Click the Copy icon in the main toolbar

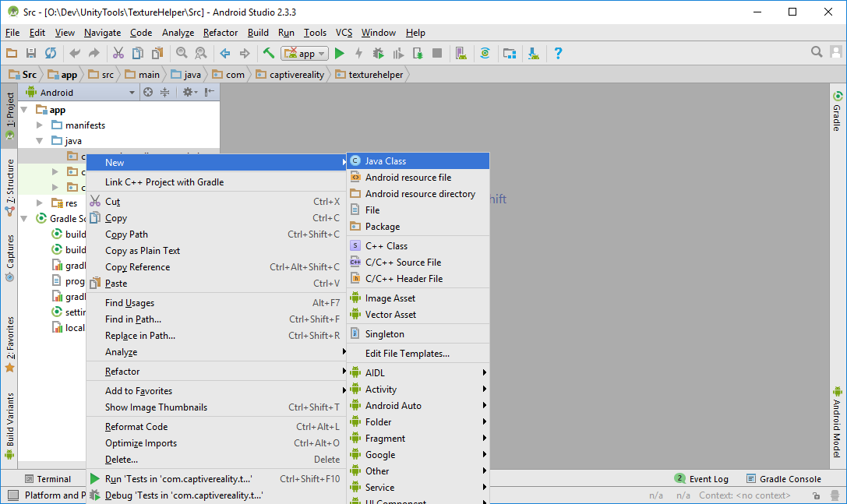pyautogui.click(x=138, y=53)
